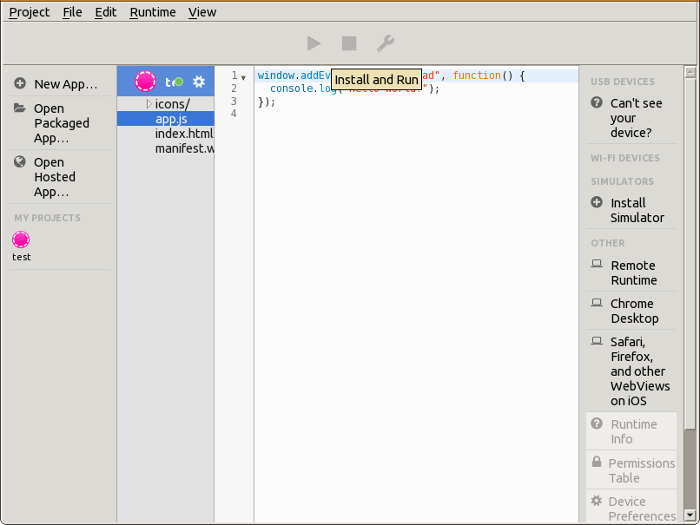Click the lock icon beside Permissions Table

point(596,461)
